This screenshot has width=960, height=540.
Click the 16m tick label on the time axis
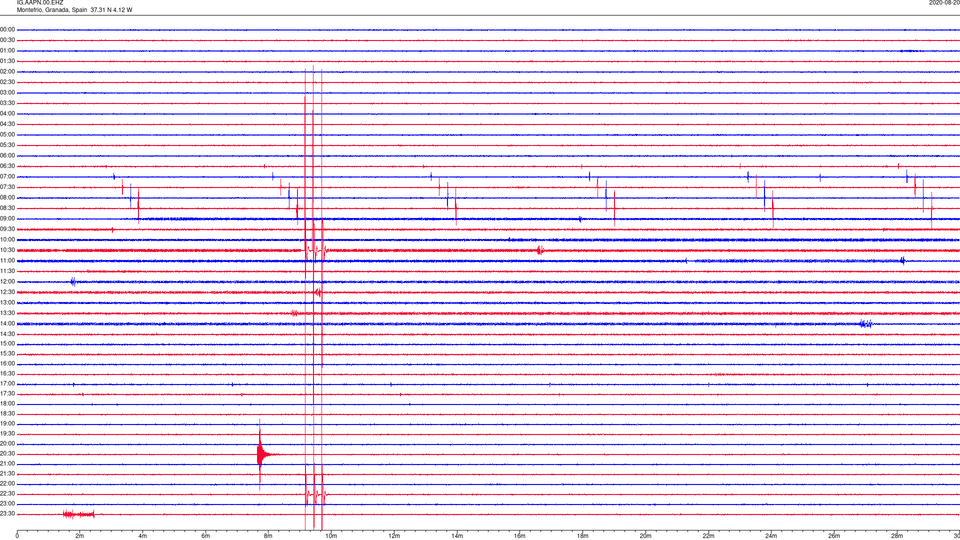pyautogui.click(x=520, y=536)
